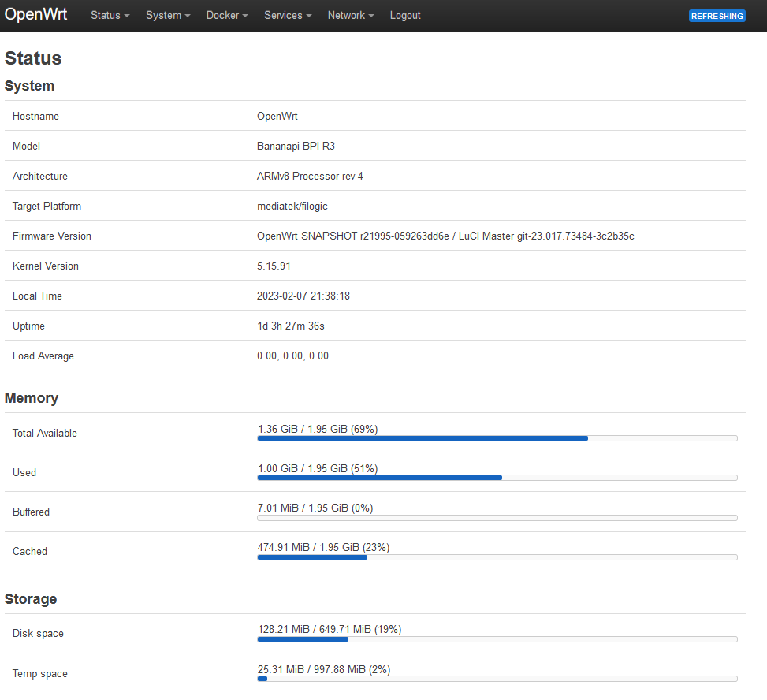
Task: Expand the Docker menu
Action: [x=227, y=15]
